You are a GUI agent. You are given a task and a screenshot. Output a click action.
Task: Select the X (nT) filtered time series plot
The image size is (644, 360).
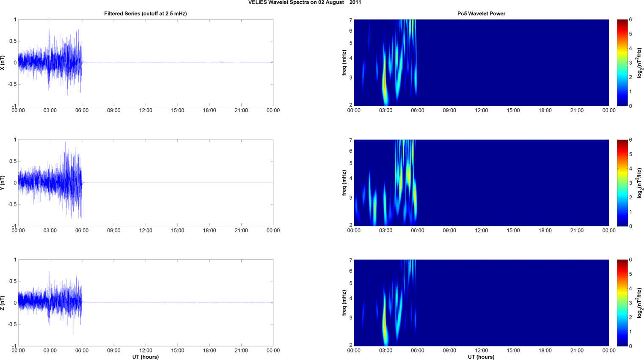(x=146, y=63)
